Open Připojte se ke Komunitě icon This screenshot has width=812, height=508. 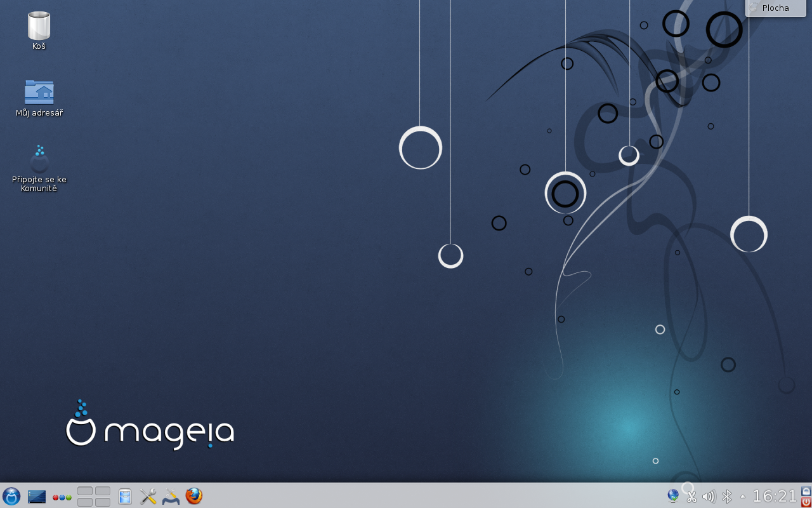(39, 169)
